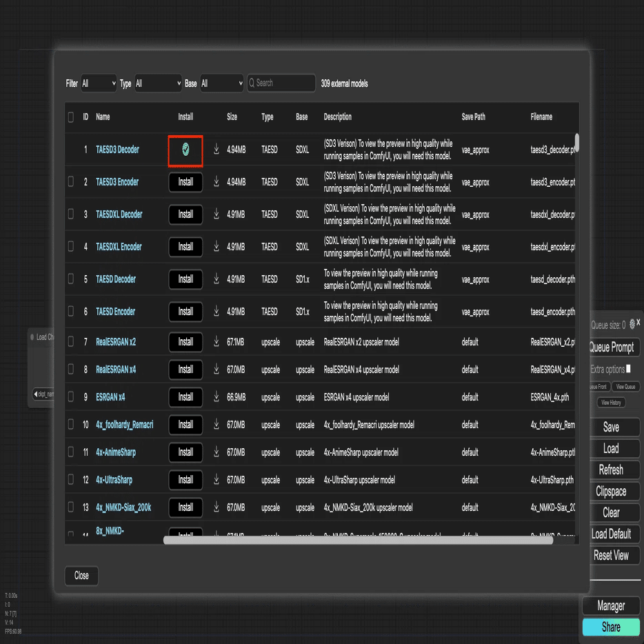Click the Clear button in side panel
The width and height of the screenshot is (644, 644).
pyautogui.click(x=611, y=512)
